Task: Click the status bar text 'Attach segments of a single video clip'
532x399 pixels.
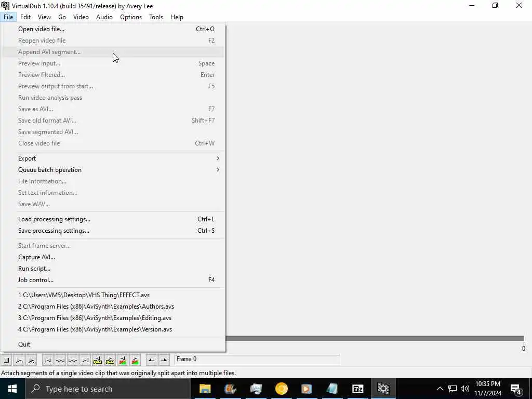Action: 118,373
